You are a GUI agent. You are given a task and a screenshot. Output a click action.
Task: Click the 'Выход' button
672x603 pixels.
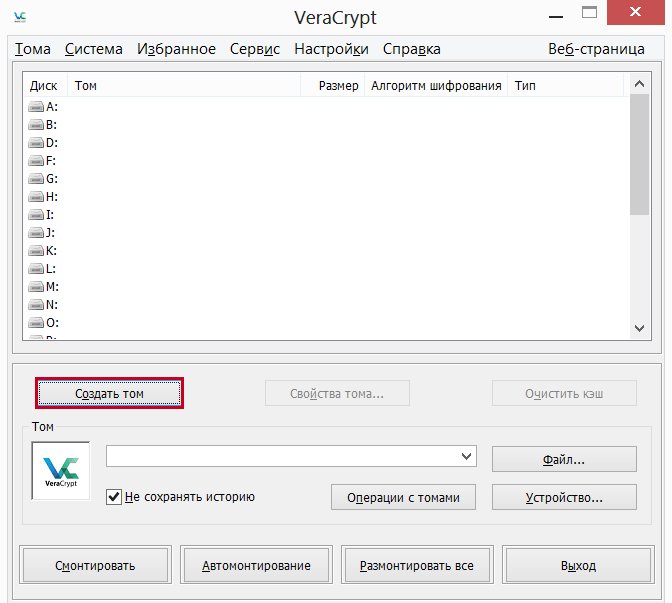[578, 565]
